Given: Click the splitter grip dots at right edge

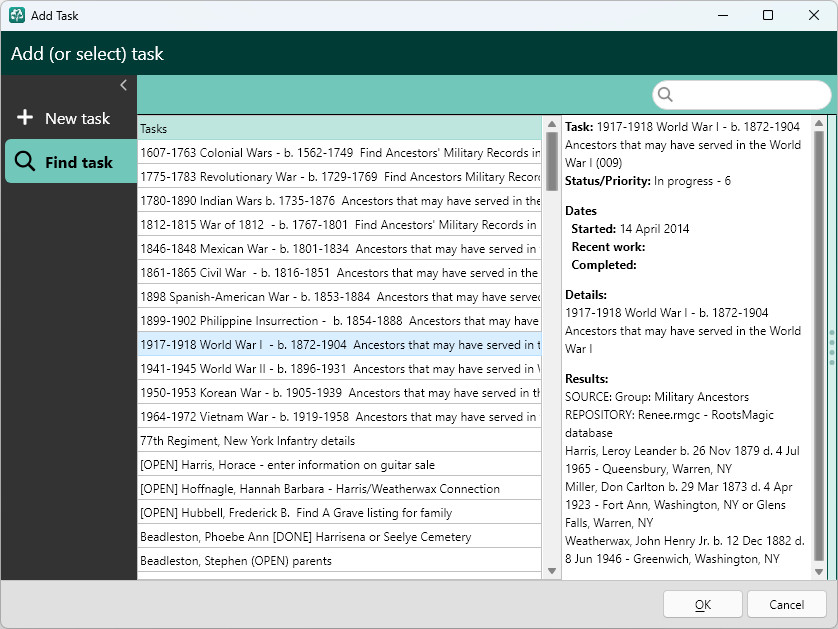Looking at the screenshot, I should pyautogui.click(x=832, y=348).
